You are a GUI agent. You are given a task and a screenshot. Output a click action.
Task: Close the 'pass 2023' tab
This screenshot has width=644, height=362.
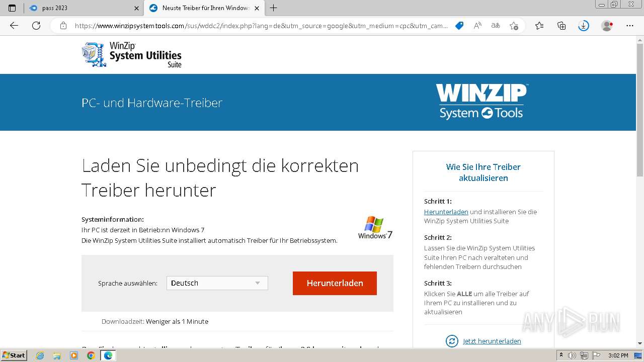136,8
